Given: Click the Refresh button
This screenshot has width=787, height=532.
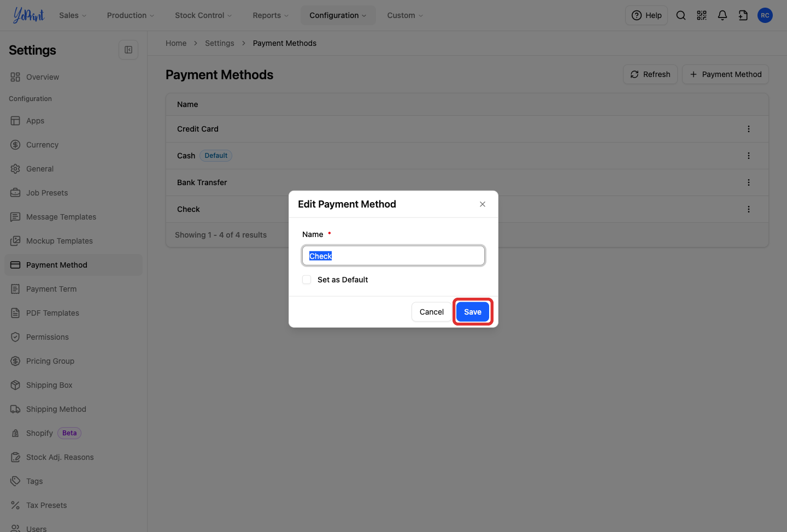Looking at the screenshot, I should pyautogui.click(x=650, y=74).
